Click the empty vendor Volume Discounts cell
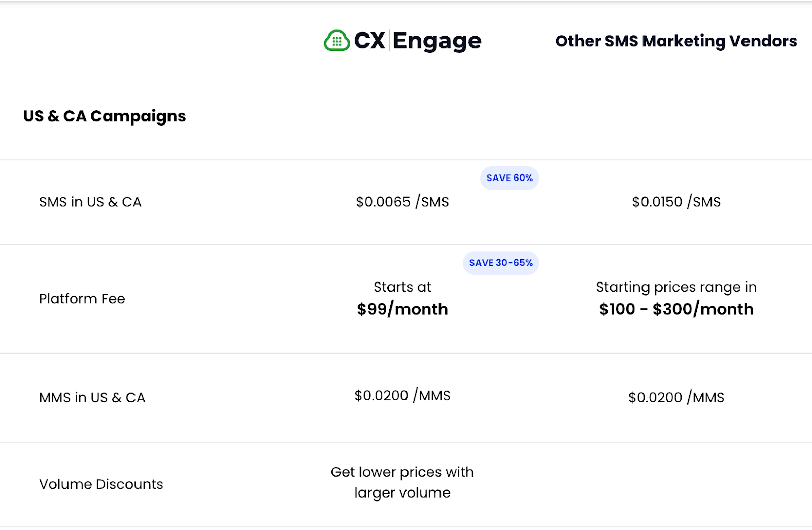The width and height of the screenshot is (812, 530). (x=676, y=484)
